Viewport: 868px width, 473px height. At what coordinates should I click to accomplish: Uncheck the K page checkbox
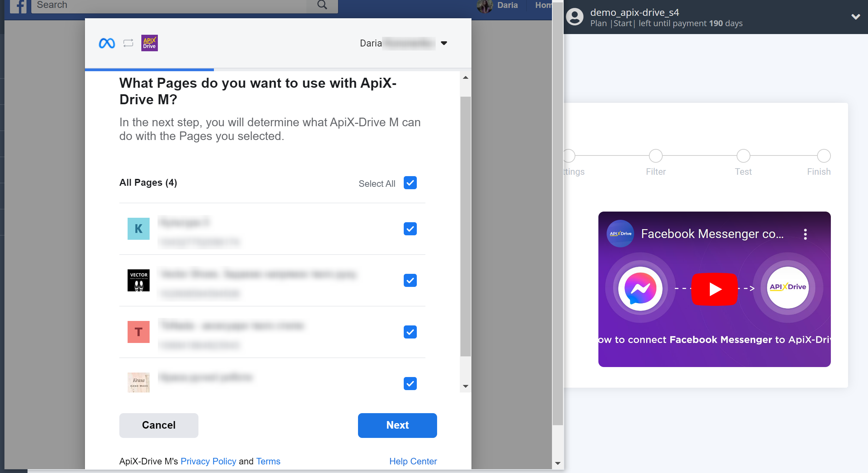coord(410,229)
